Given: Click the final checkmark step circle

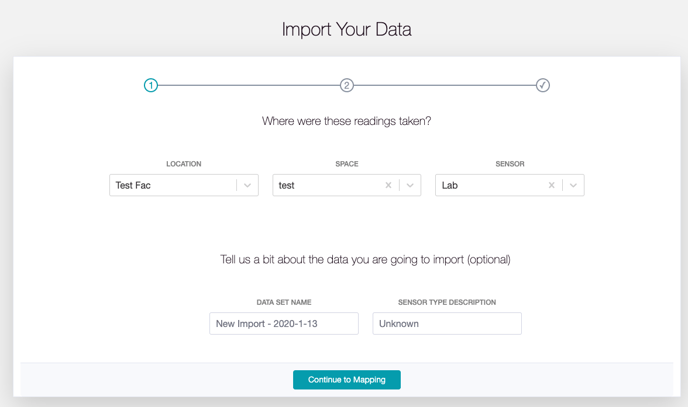Looking at the screenshot, I should coord(543,85).
